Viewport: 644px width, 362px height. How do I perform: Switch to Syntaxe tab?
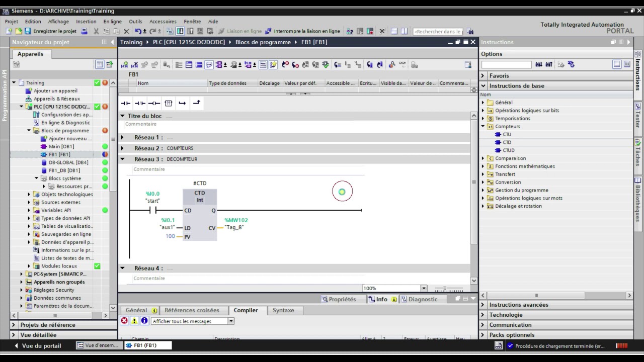283,310
